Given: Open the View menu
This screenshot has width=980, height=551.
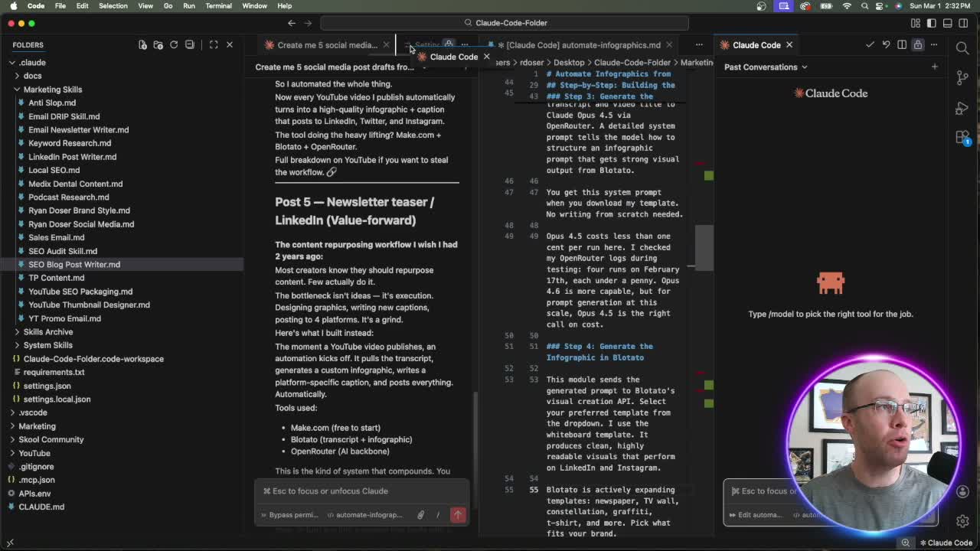Looking at the screenshot, I should pyautogui.click(x=145, y=6).
